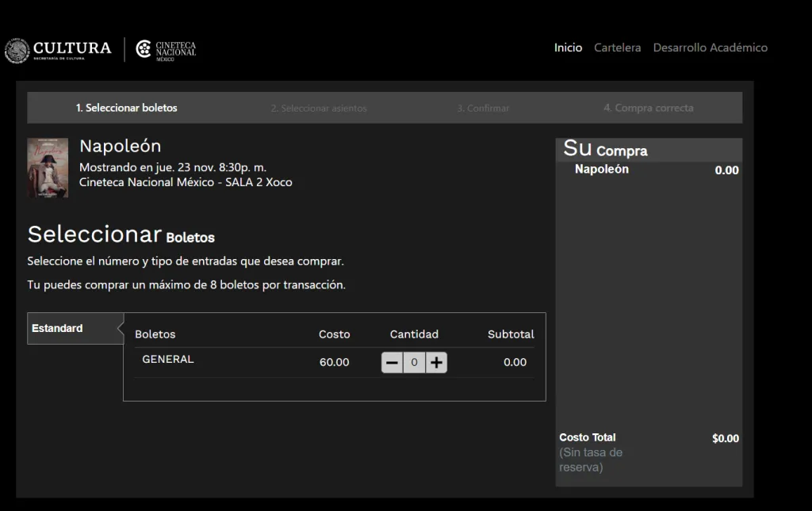
Task: Click step 3 Confirmar
Action: click(483, 109)
